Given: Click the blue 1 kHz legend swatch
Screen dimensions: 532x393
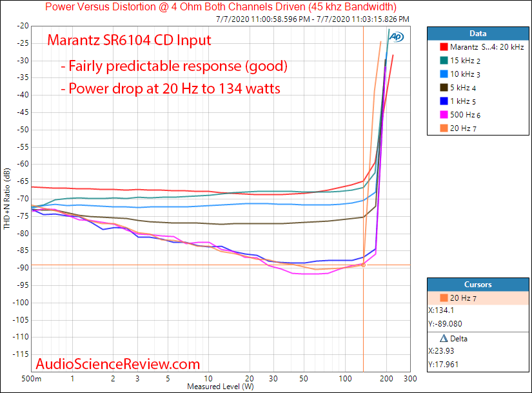Looking at the screenshot, I should tap(444, 101).
